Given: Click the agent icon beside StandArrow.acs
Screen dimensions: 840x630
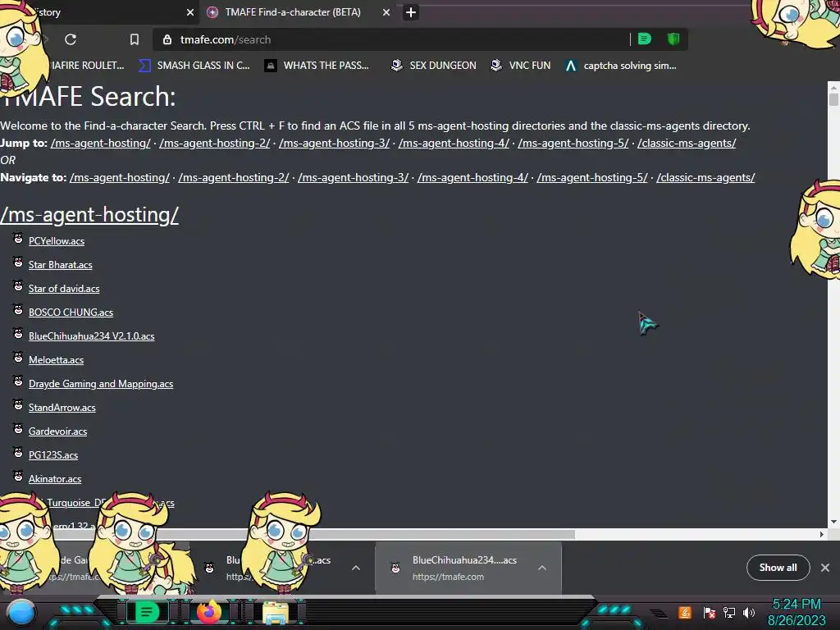Looking at the screenshot, I should 18,405.
